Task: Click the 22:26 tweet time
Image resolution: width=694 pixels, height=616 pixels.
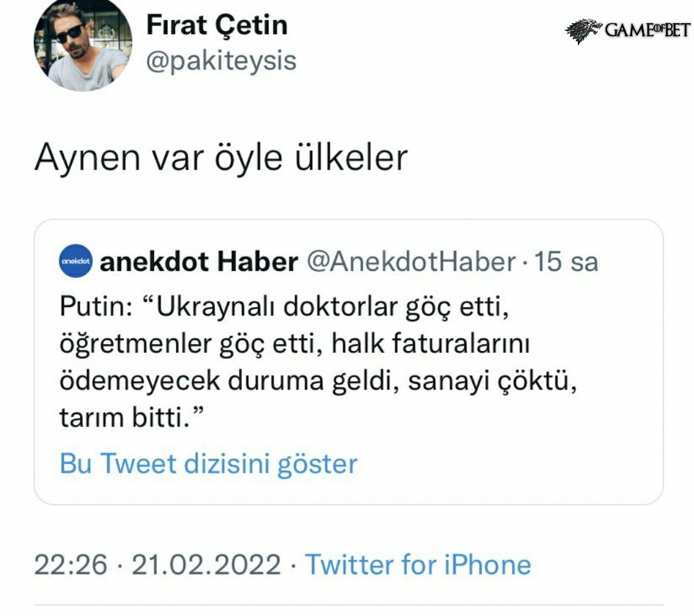Action: tap(70, 565)
